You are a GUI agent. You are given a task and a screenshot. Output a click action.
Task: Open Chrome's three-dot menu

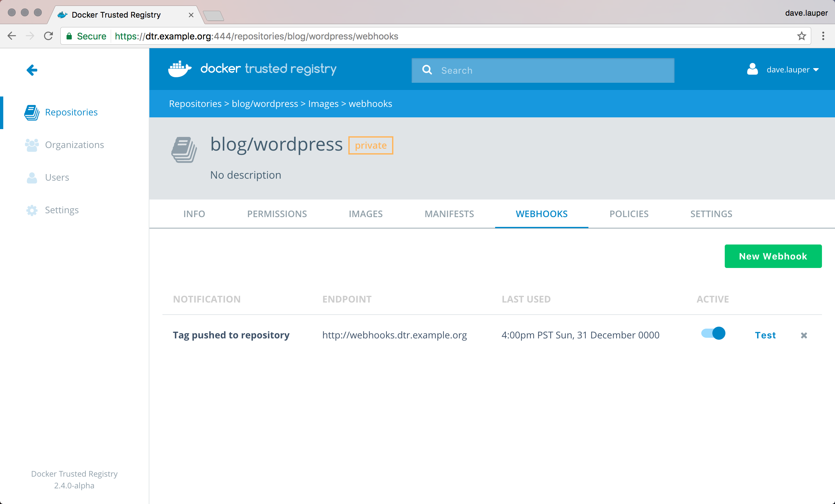[823, 36]
